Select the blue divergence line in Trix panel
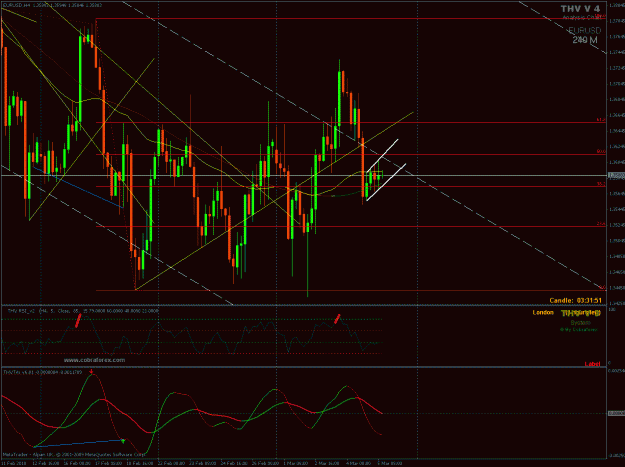The image size is (625, 467). coord(79,443)
